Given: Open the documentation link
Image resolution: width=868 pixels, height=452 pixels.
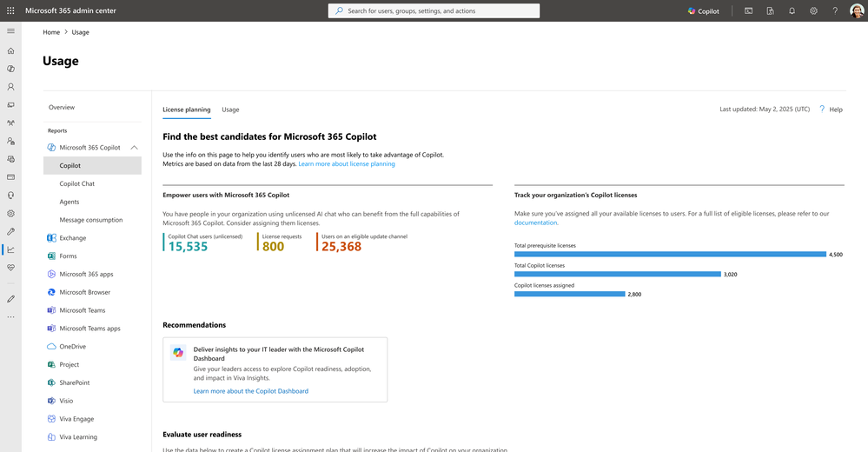Looking at the screenshot, I should click(535, 223).
